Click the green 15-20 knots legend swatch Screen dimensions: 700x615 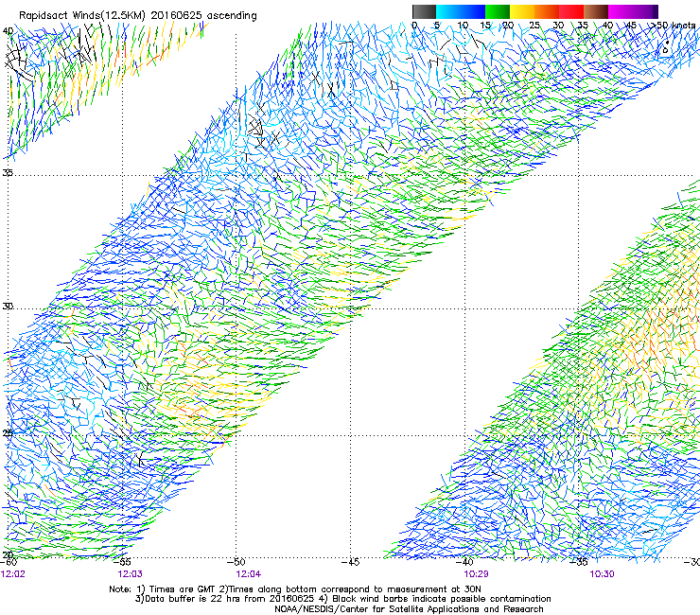[x=498, y=11]
